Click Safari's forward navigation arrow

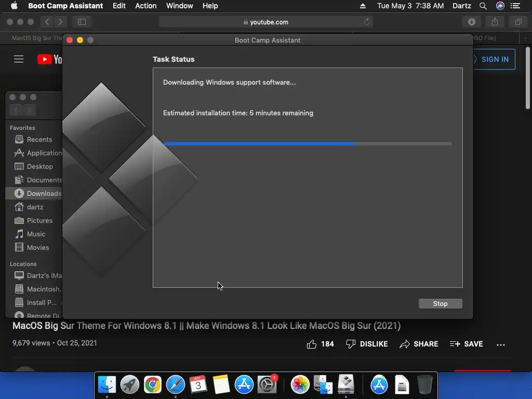pos(60,22)
